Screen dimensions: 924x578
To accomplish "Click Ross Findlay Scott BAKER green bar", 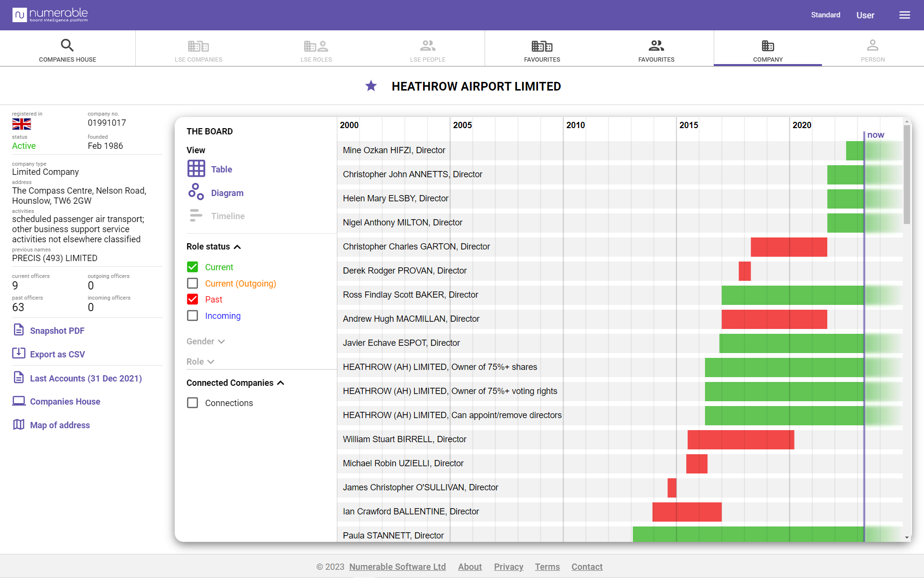I will click(793, 295).
